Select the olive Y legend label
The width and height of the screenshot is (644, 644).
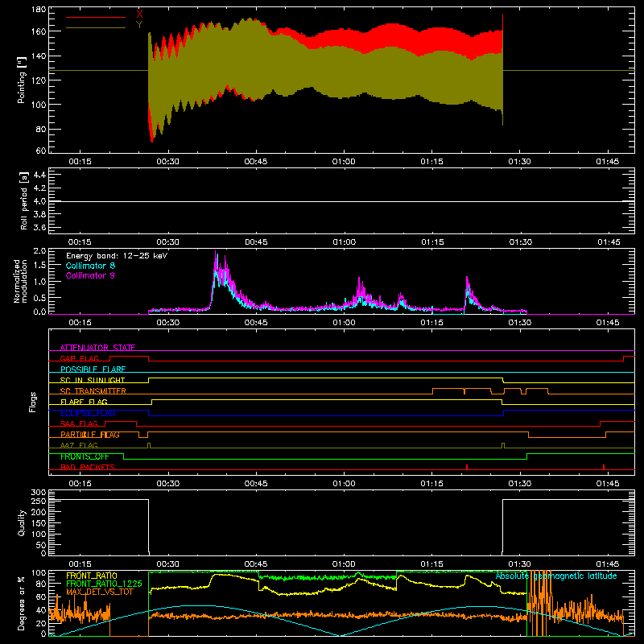click(139, 25)
